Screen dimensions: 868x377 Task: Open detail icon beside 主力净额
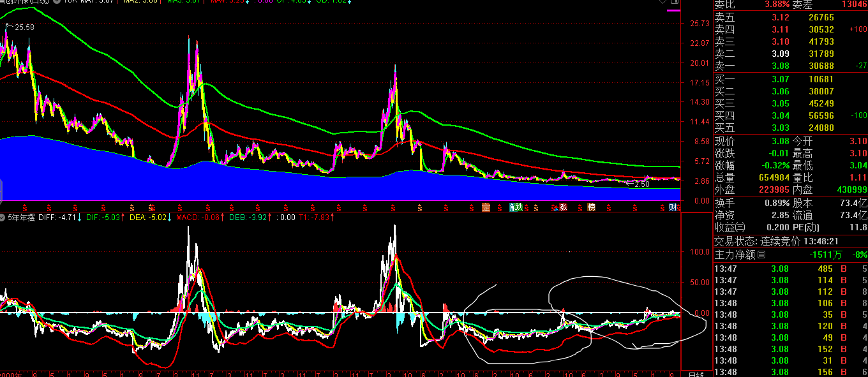[x=761, y=255]
